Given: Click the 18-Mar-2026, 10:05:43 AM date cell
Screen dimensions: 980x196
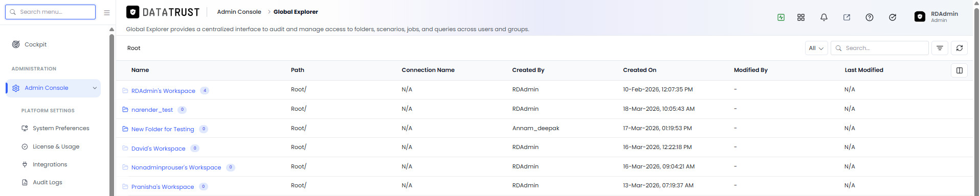Looking at the screenshot, I should click(659, 109).
